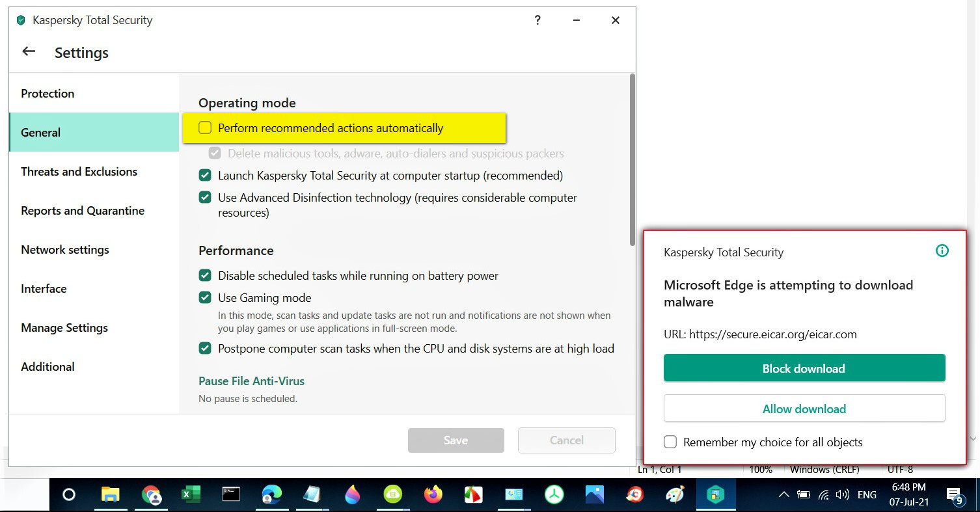Viewport: 980px width, 512px height.
Task: Open the Command Prompt taskbar icon
Action: pyautogui.click(x=231, y=495)
